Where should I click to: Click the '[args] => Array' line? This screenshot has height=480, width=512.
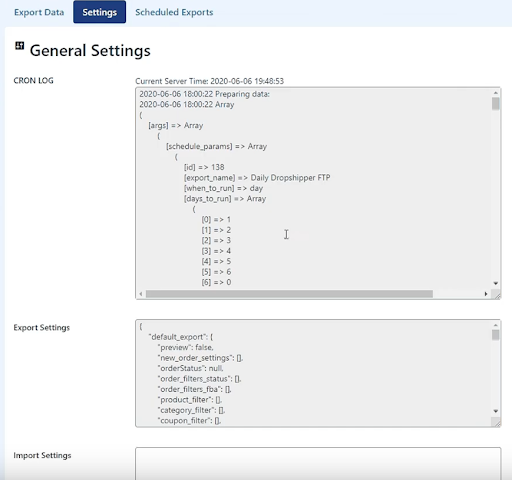click(x=176, y=125)
